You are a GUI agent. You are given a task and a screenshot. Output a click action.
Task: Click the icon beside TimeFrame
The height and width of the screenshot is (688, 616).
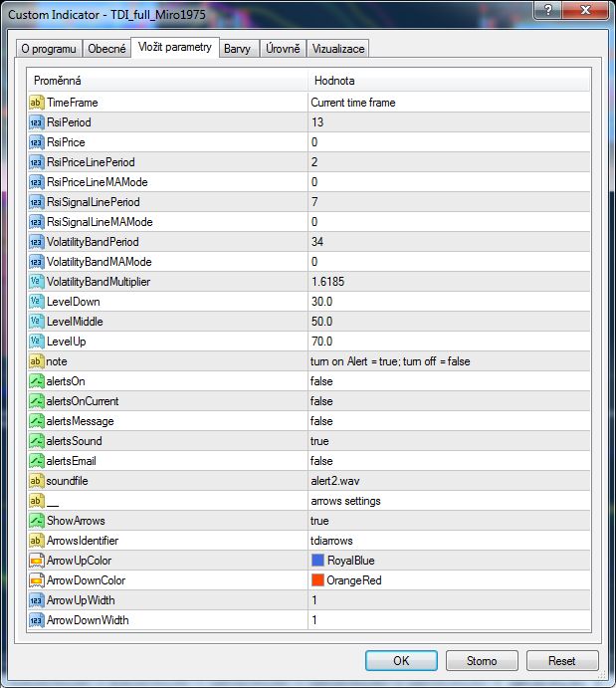(37, 103)
